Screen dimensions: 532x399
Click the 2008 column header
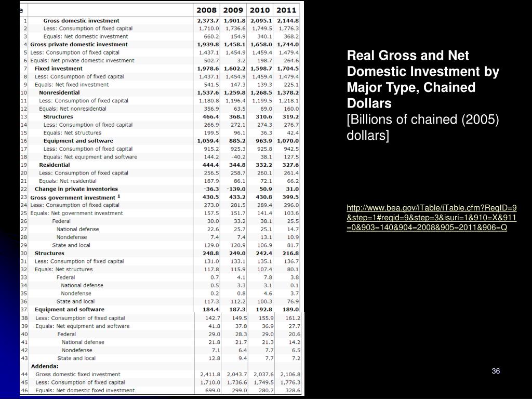click(x=206, y=10)
